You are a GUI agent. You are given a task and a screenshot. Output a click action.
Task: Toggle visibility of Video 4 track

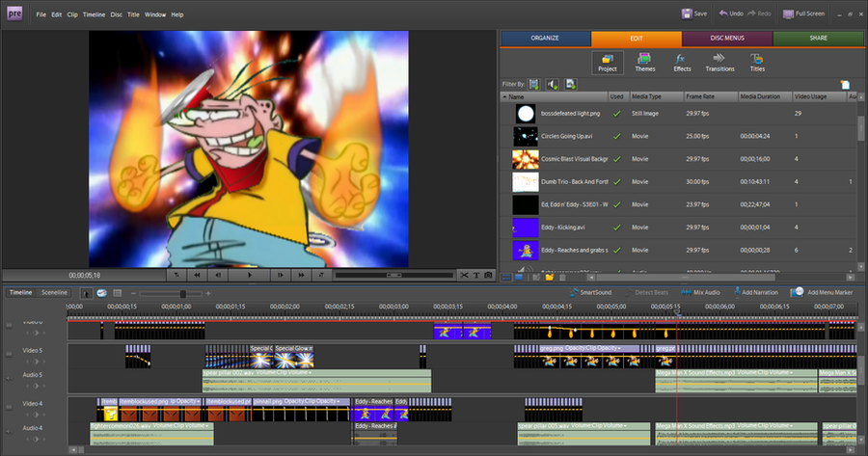[9, 406]
